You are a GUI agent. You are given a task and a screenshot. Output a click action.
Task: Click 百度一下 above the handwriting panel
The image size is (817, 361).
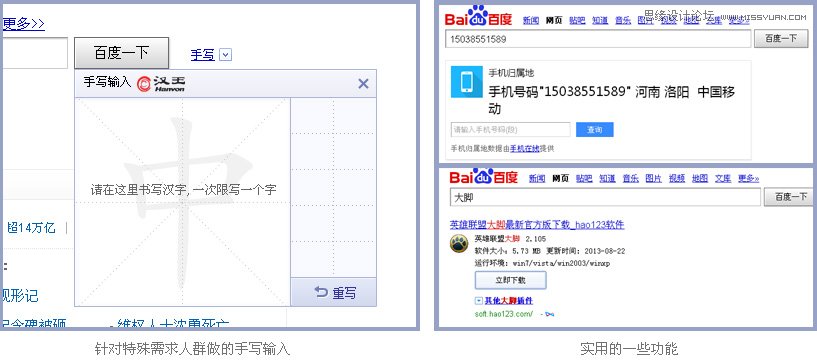tap(121, 53)
